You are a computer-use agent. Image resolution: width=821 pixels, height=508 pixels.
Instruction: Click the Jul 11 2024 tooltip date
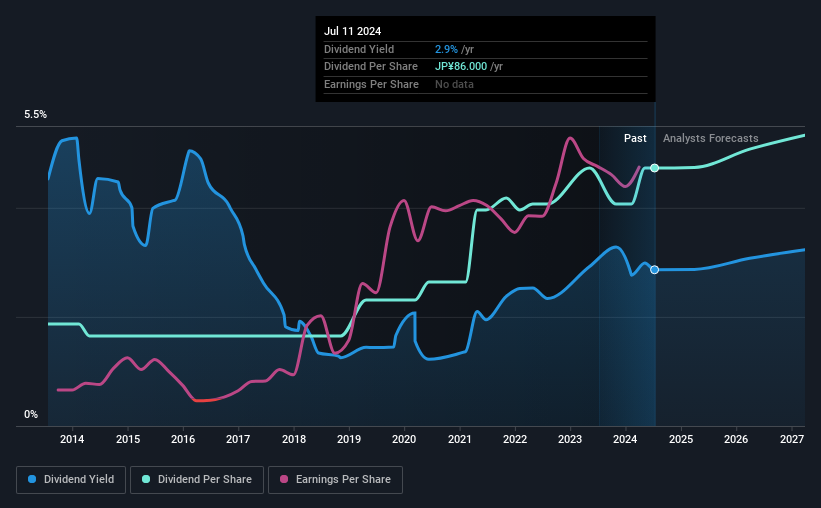click(352, 31)
